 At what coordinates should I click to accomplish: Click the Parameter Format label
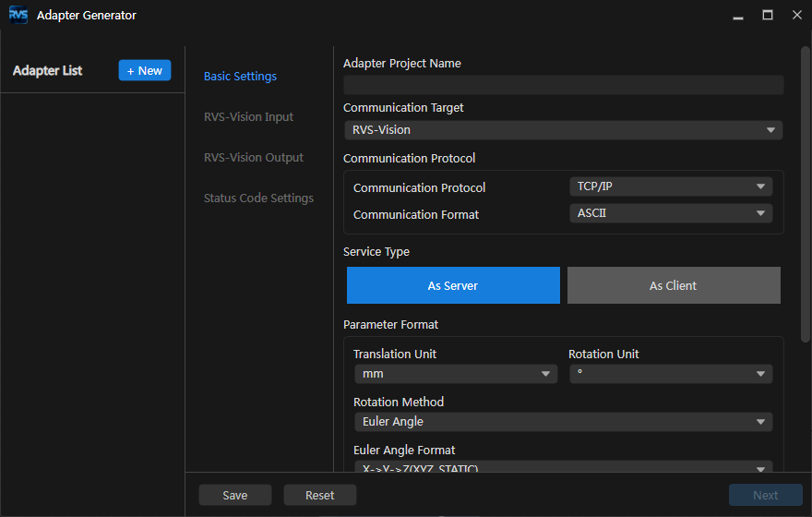pyautogui.click(x=390, y=325)
